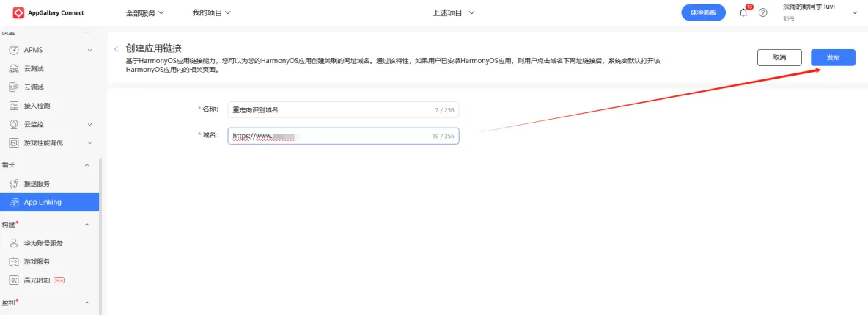Viewport: 868px width, 315px height.
Task: Click the 华为账号服务 person icon
Action: click(13, 243)
